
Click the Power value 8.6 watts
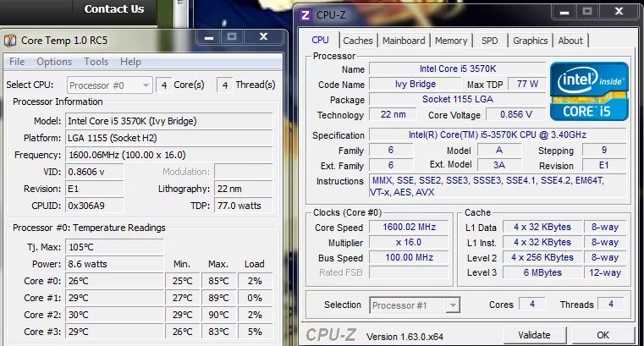[x=114, y=264]
